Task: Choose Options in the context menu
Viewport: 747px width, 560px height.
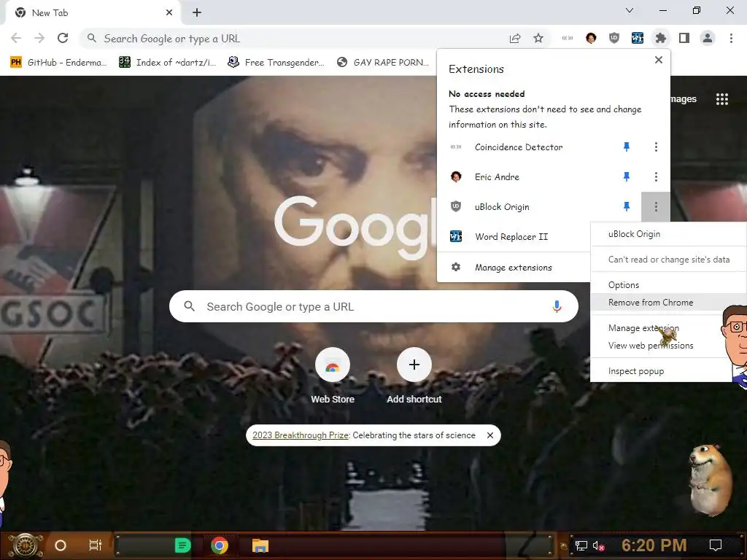Action: coord(624,285)
